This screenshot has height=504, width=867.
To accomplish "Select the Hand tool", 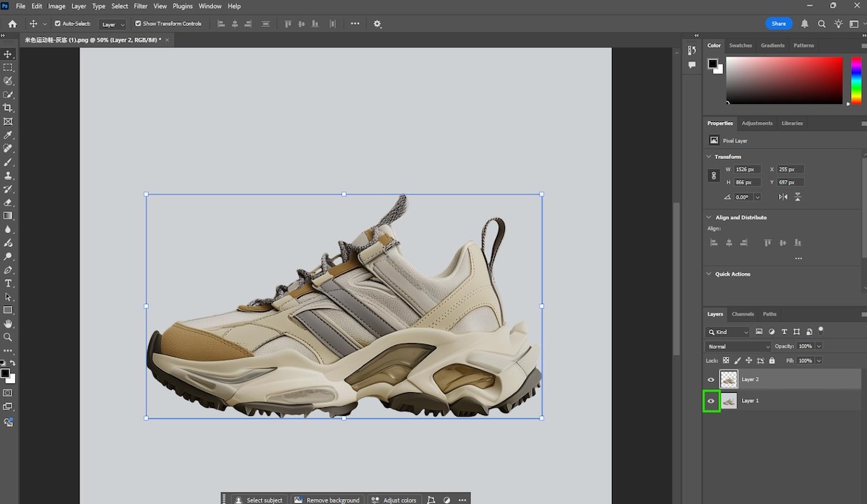I will click(x=8, y=323).
